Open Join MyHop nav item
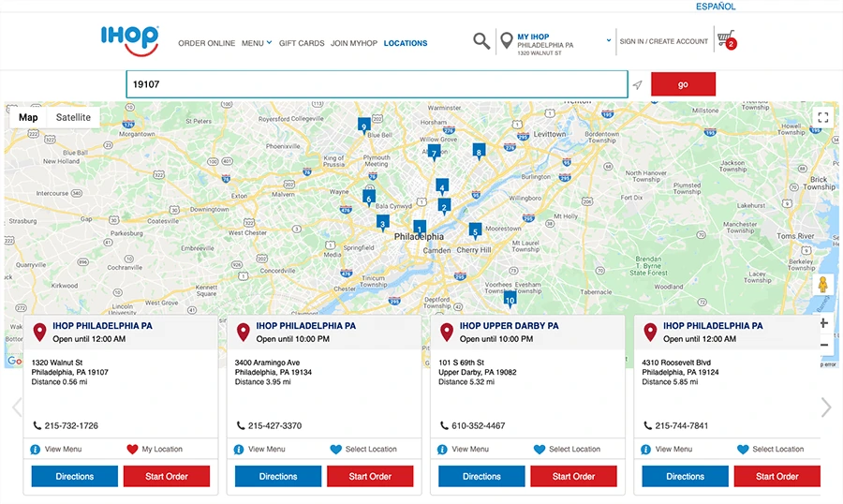Viewport: 843px width, 504px height. tap(354, 43)
